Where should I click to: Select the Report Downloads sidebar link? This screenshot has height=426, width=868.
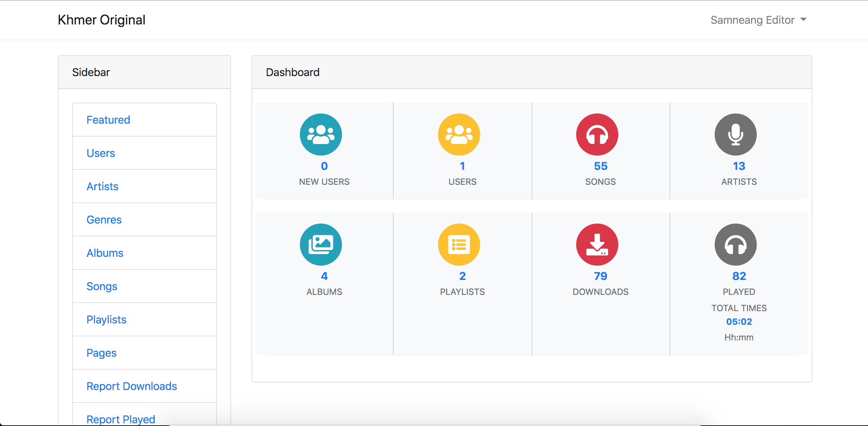(131, 386)
